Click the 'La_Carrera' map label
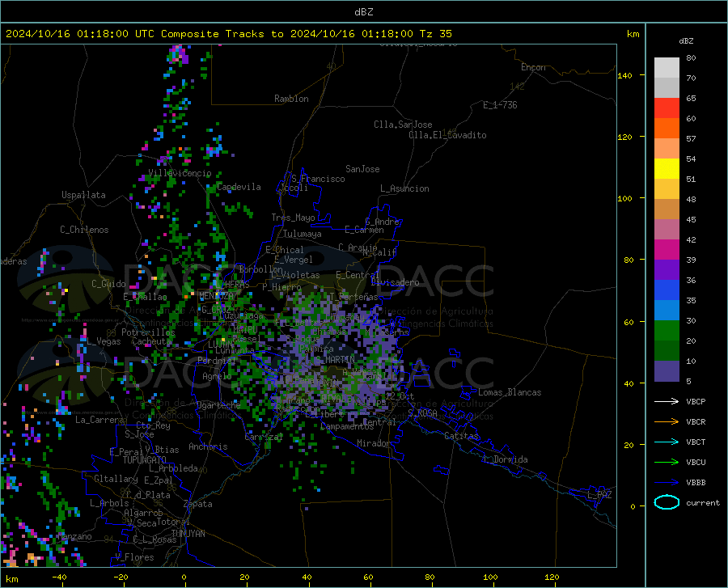The height and width of the screenshot is (588, 728). click(99, 420)
